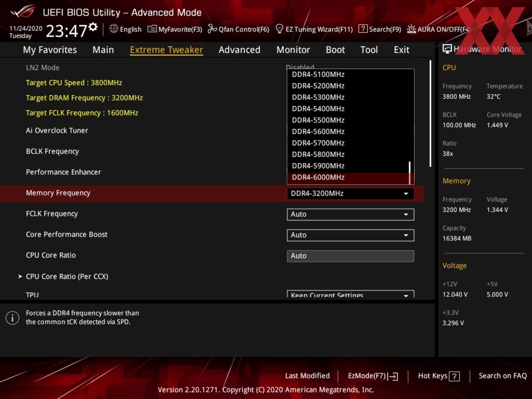This screenshot has width=532, height=399.
Task: Click the +12V 12.040 V reading
Action: pyautogui.click(x=455, y=295)
